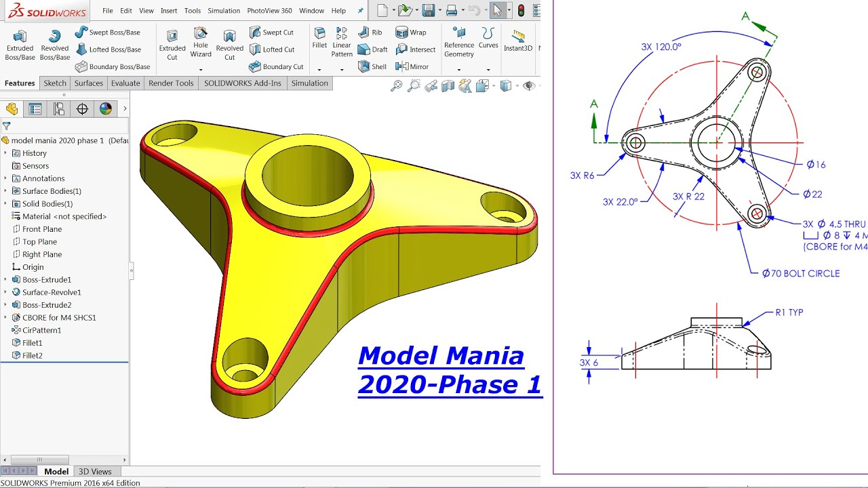
Task: Toggle Hide/Show Items eye icon
Action: (528, 86)
